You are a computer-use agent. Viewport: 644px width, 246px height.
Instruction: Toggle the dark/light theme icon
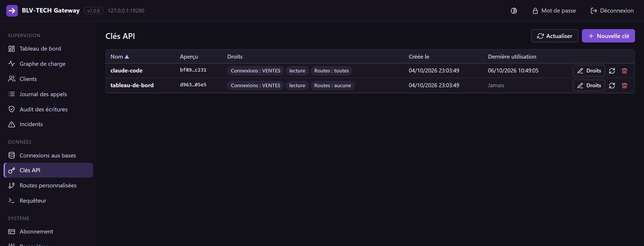coord(514,11)
